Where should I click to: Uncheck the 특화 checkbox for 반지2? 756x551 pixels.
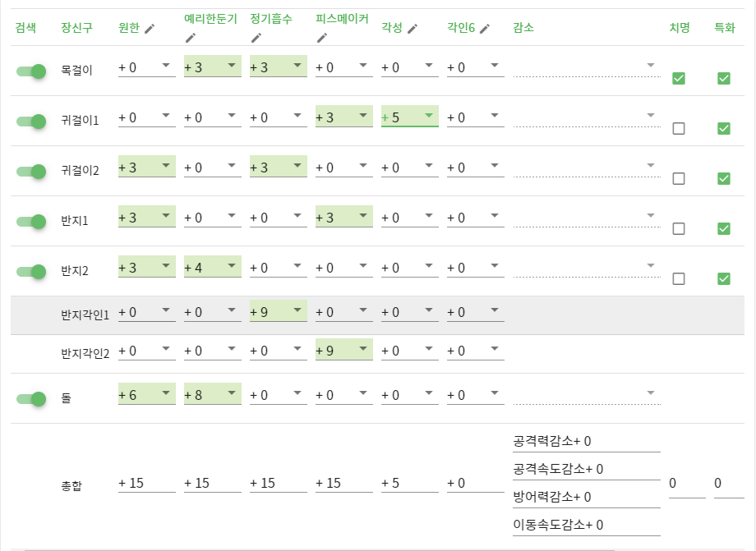(x=724, y=278)
